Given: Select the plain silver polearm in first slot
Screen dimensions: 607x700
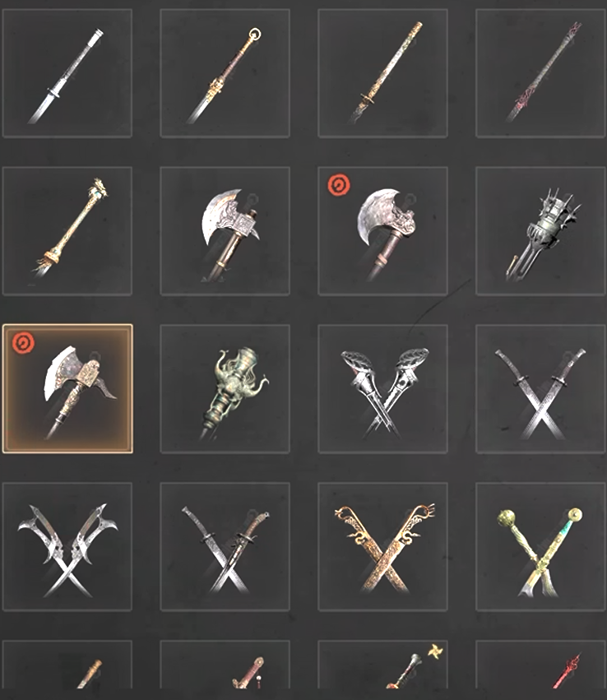Looking at the screenshot, I should click(67, 73).
